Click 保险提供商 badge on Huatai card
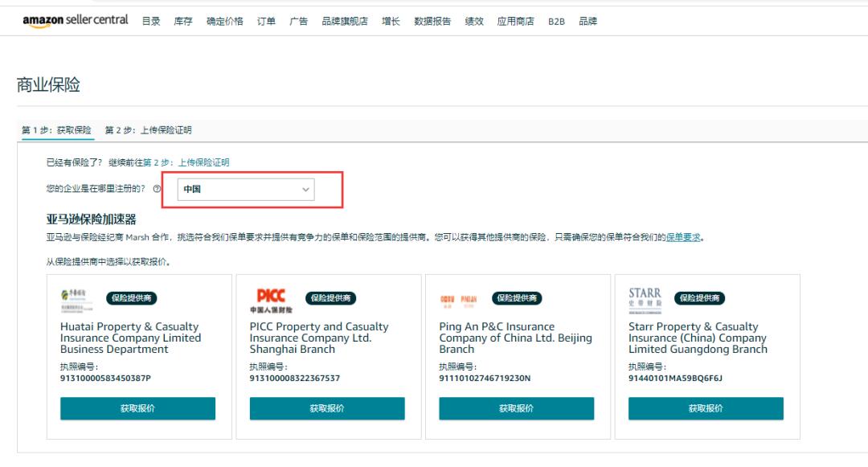This screenshot has height=467, width=868. tap(132, 298)
